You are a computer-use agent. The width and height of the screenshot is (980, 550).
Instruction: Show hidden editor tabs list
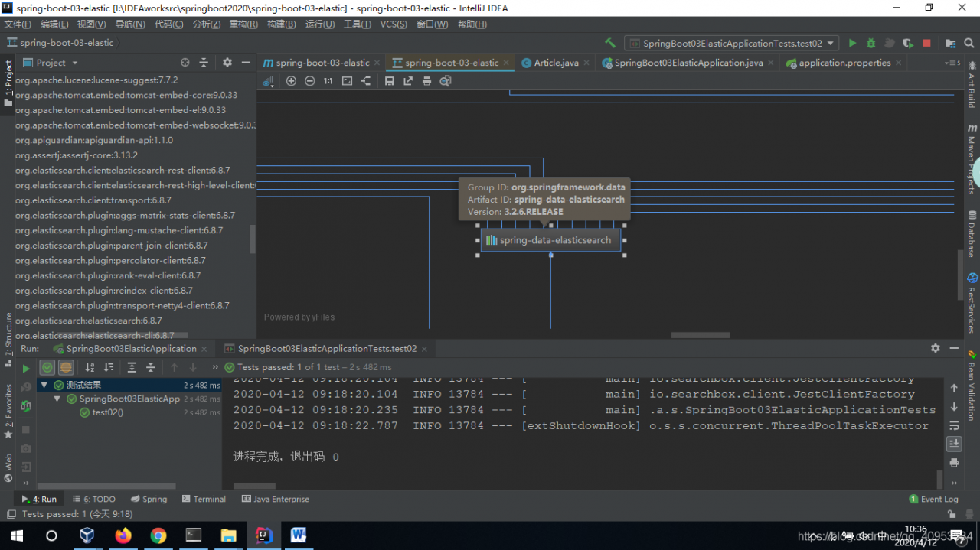(x=953, y=63)
